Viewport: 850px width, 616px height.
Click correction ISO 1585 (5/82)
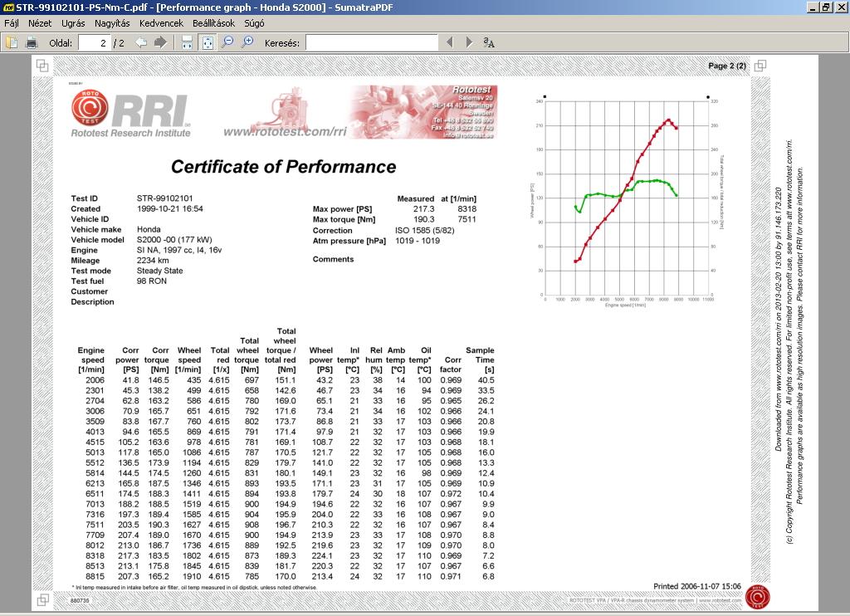click(x=425, y=230)
